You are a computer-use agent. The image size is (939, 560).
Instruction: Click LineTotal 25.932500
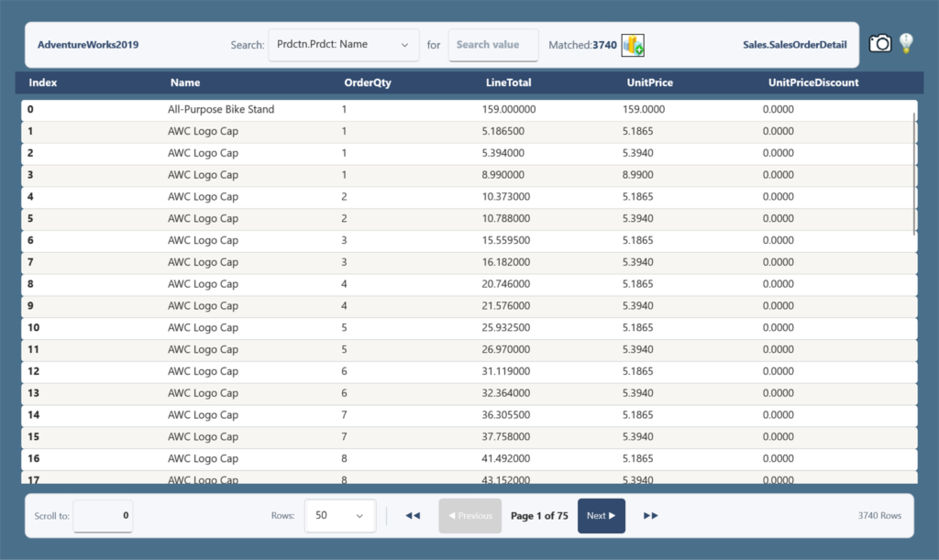pyautogui.click(x=506, y=328)
